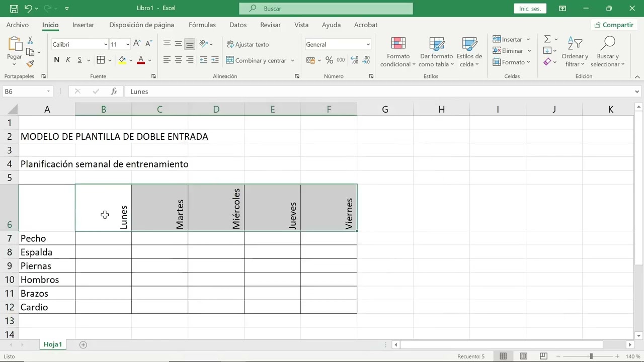Toggle align right
Viewport: 644px width, 362px height.
190,60
